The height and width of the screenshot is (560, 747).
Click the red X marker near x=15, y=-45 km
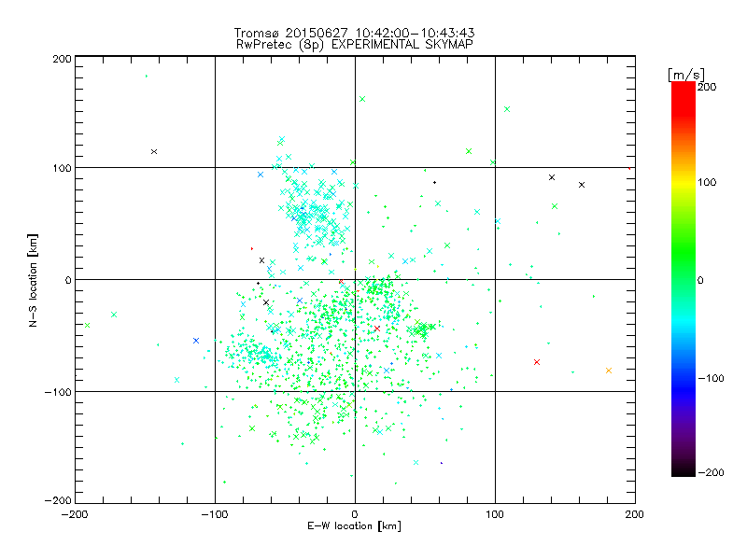[377, 329]
